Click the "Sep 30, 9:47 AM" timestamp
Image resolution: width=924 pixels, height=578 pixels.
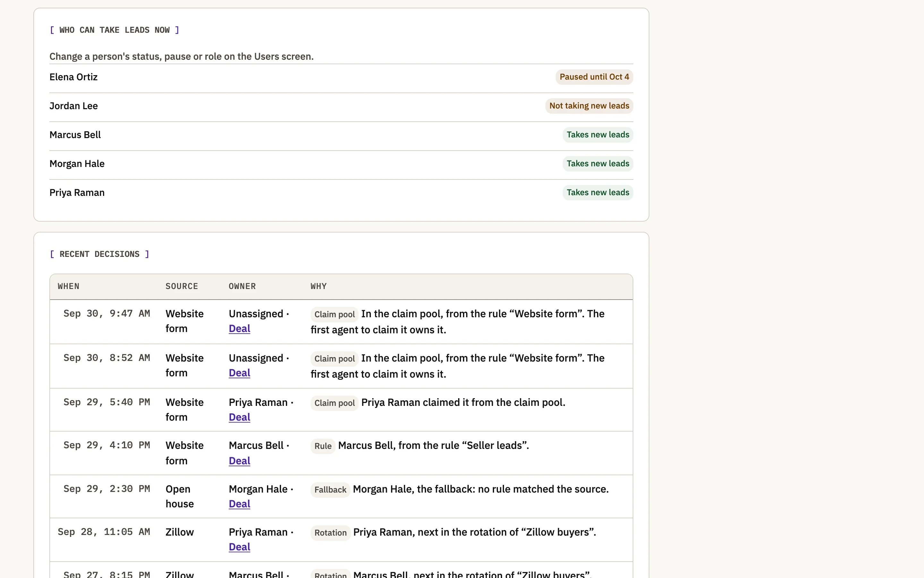(x=107, y=314)
